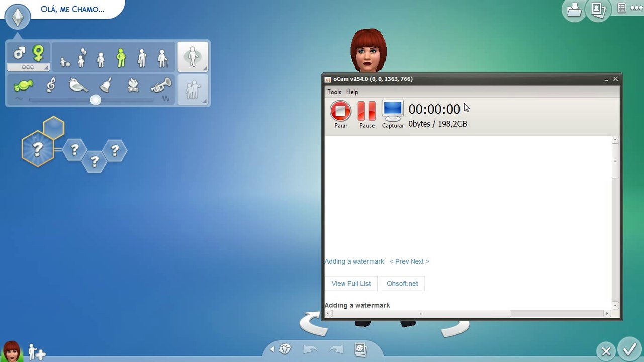Image resolution: width=644 pixels, height=362 pixels.
Task: Choose the child age icon with balloon
Action: (x=81, y=58)
